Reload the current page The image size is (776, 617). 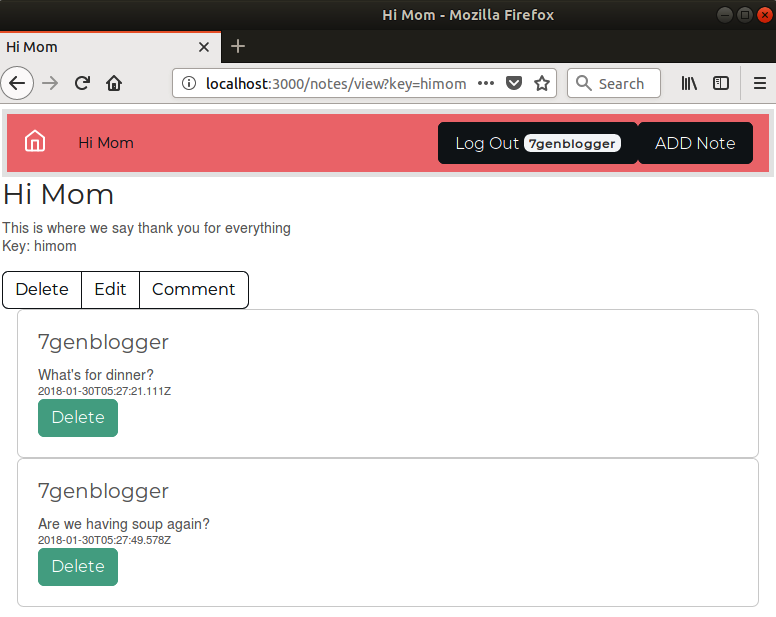click(x=83, y=83)
